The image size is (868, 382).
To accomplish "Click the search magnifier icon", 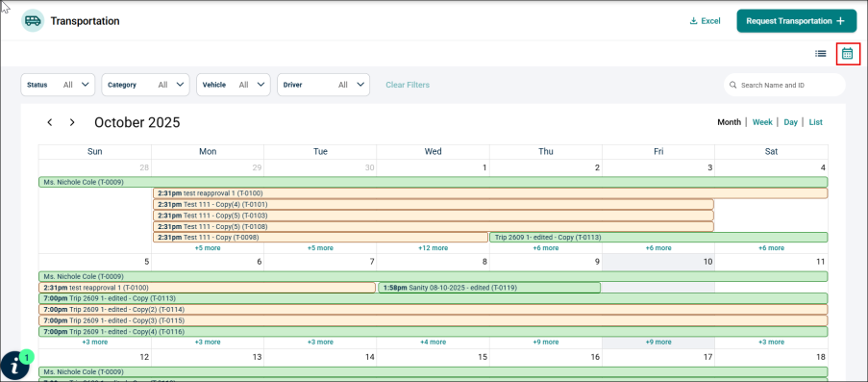I will [733, 86].
